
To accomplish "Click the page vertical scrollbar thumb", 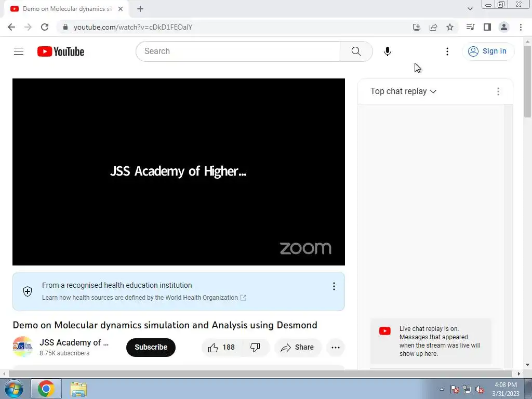I will [527, 82].
